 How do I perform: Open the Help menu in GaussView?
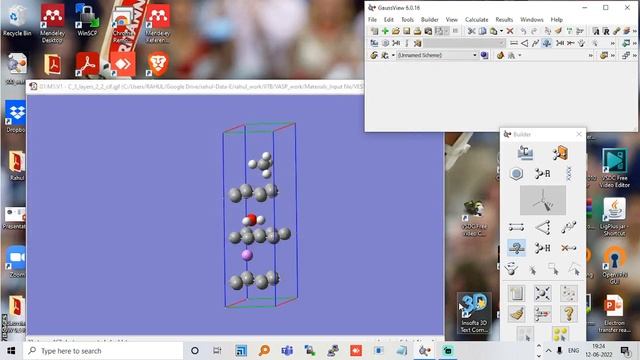[x=556, y=20]
